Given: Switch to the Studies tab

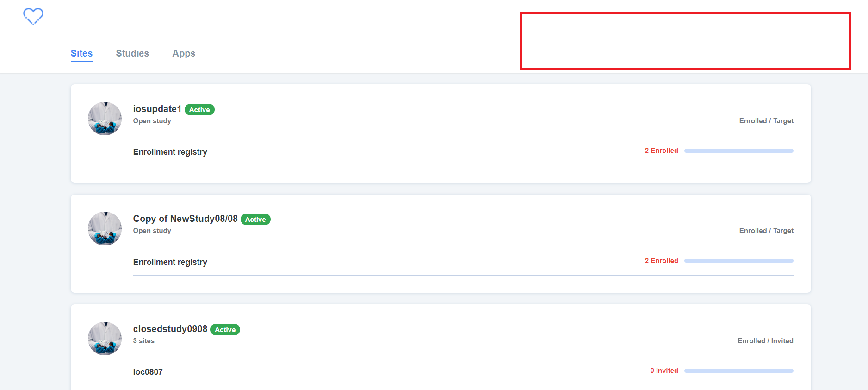Looking at the screenshot, I should [x=132, y=53].
